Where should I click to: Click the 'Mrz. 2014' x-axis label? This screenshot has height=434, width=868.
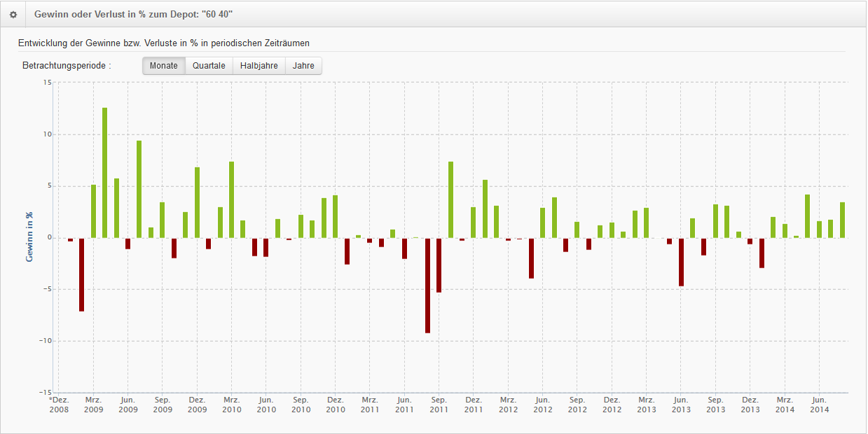pyautogui.click(x=785, y=405)
